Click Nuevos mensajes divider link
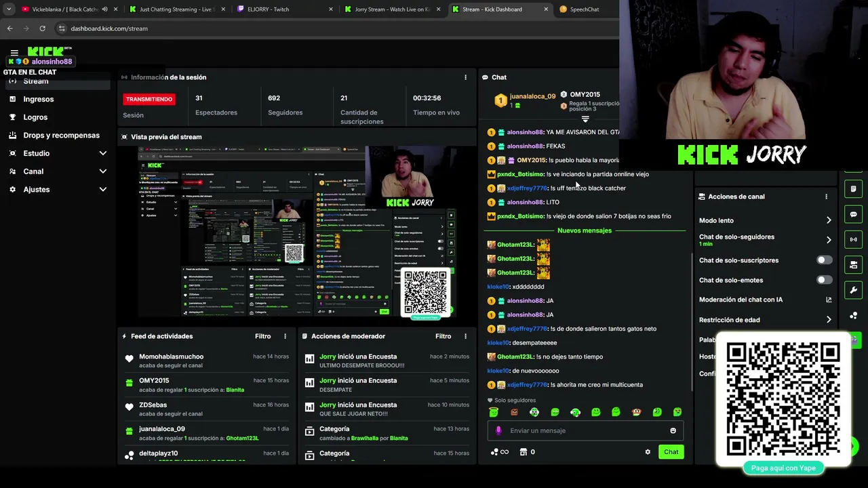Viewport: 868px width, 488px height. pos(585,230)
